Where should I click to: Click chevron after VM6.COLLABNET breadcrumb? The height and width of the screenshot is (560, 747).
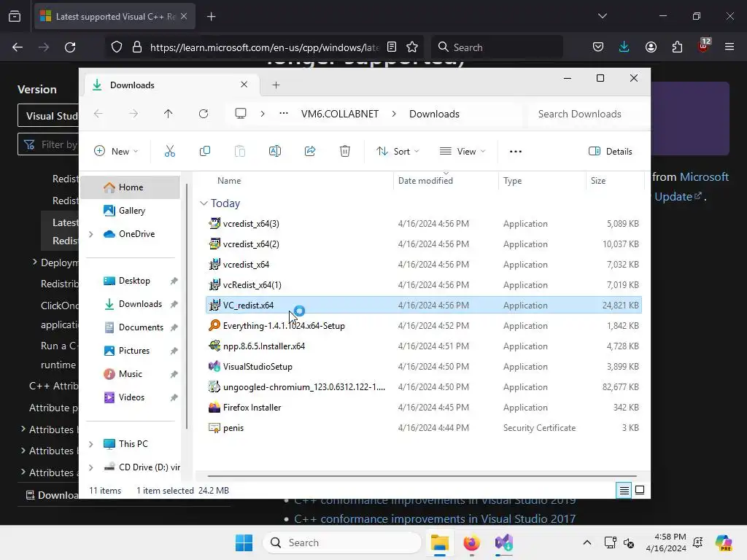pyautogui.click(x=394, y=114)
